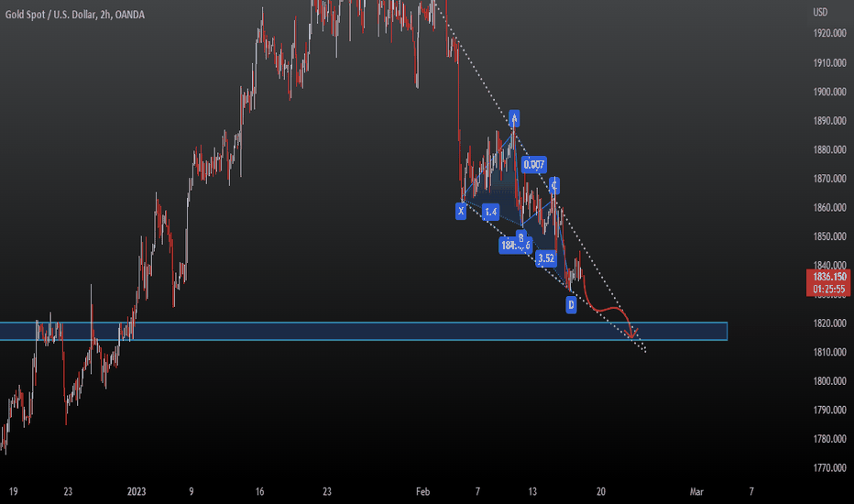
Task: Click the A point label of the pattern
Action: click(x=514, y=118)
